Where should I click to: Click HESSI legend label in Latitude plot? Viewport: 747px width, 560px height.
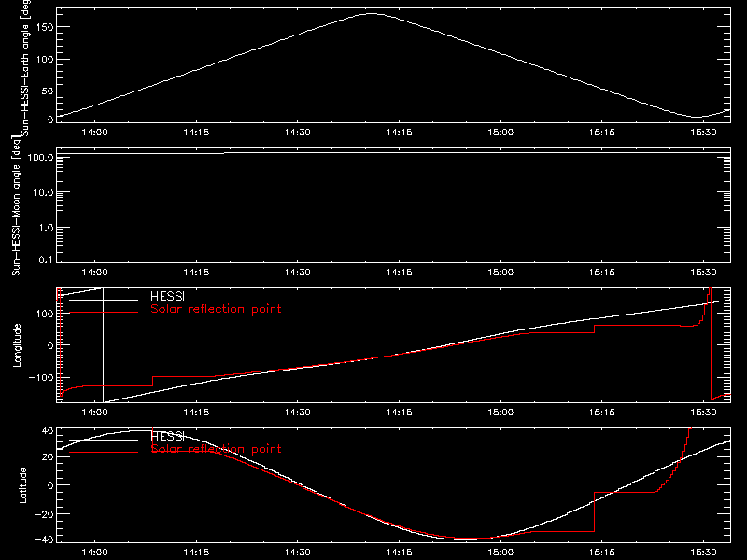point(167,437)
